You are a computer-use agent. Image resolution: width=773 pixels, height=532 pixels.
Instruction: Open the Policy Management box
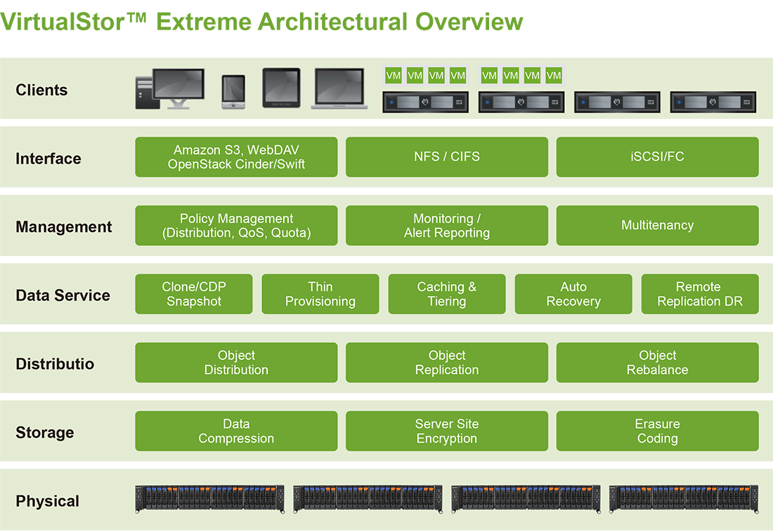click(236, 226)
